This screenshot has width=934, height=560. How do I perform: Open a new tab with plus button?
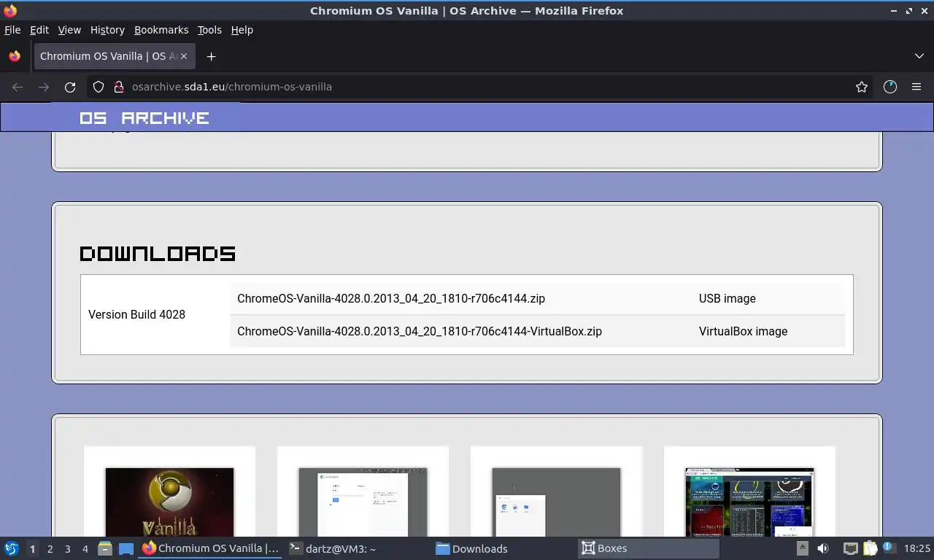point(211,56)
